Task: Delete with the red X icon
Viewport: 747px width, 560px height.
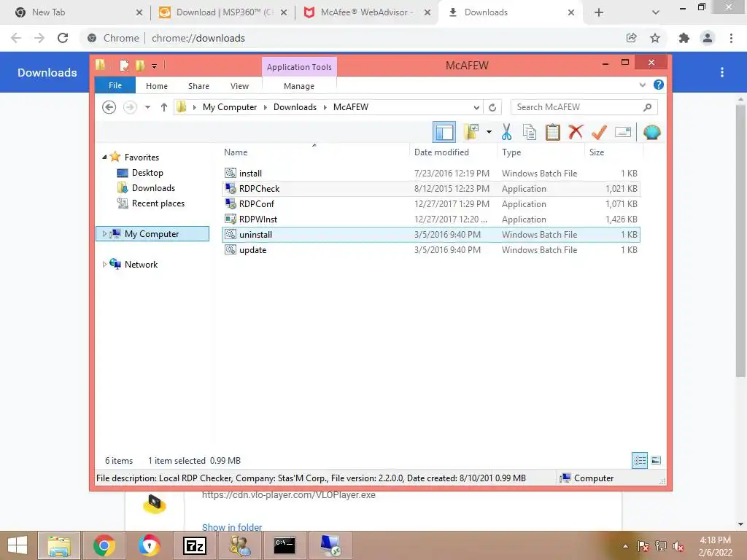Action: click(x=576, y=132)
